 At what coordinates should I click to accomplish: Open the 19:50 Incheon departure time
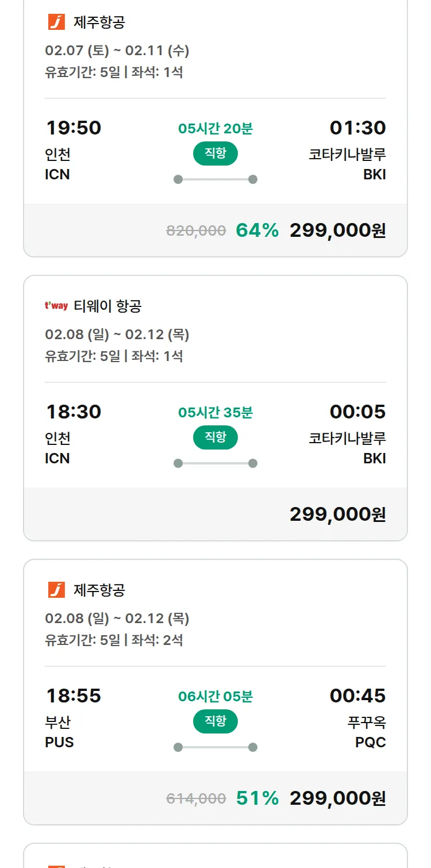pyautogui.click(x=74, y=128)
